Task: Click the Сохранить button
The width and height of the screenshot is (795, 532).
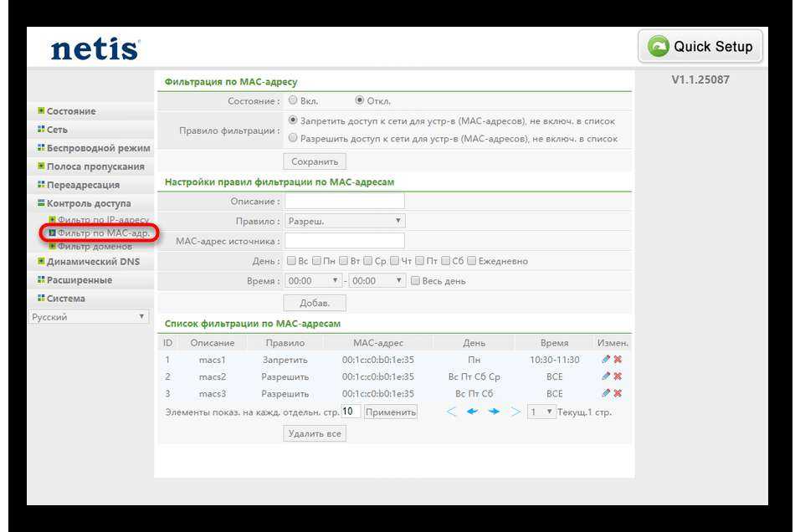Action: pos(315,161)
